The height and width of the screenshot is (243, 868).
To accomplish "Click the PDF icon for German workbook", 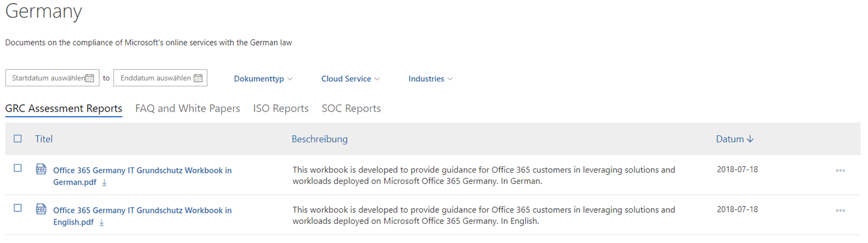I will 41,169.
